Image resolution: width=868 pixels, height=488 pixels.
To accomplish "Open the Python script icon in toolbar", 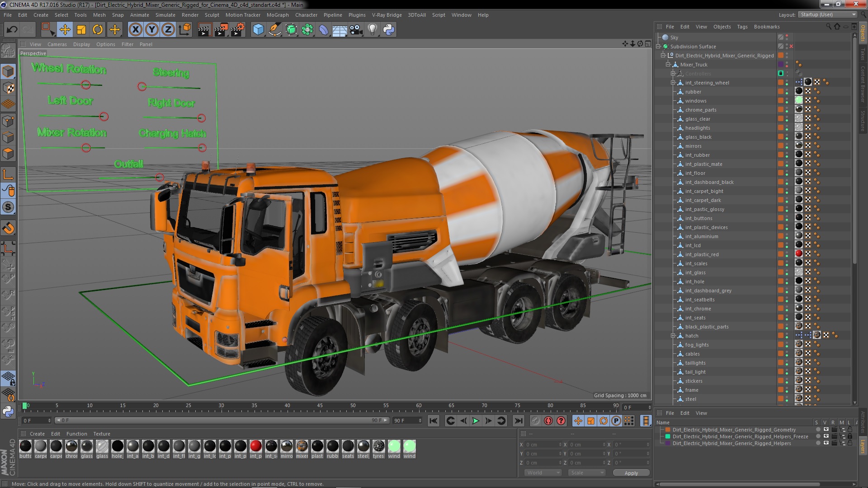I will [389, 30].
